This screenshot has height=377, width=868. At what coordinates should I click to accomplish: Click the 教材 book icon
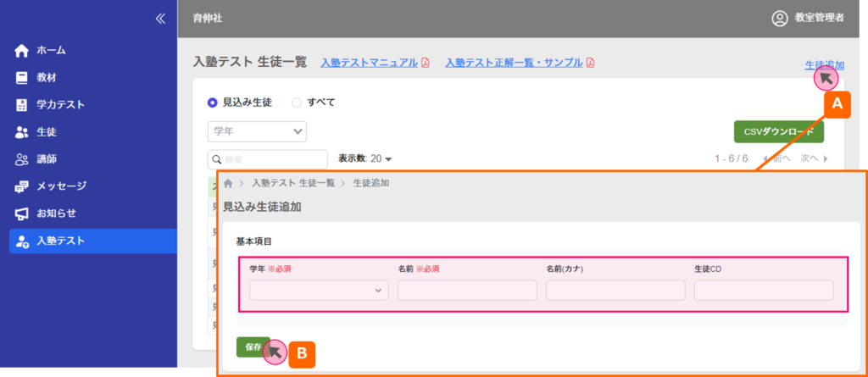(22, 78)
